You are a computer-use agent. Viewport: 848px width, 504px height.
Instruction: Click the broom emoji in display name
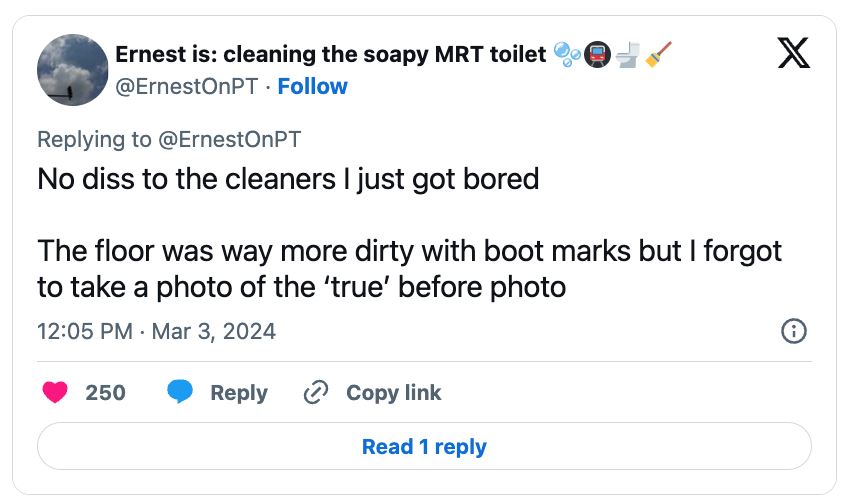click(657, 55)
